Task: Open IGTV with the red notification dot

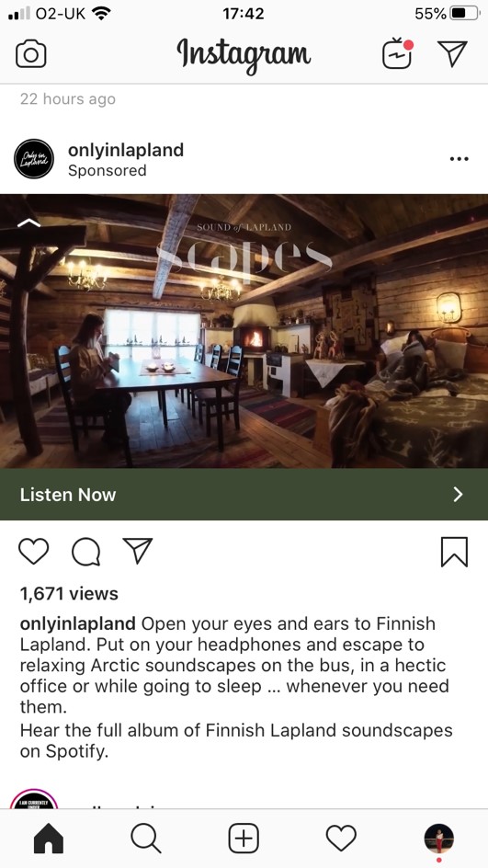Action: [x=397, y=53]
